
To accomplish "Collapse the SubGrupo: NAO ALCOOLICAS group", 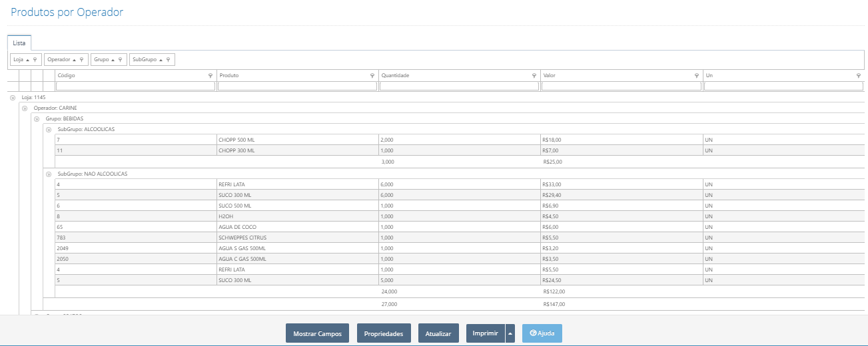I will (x=49, y=174).
